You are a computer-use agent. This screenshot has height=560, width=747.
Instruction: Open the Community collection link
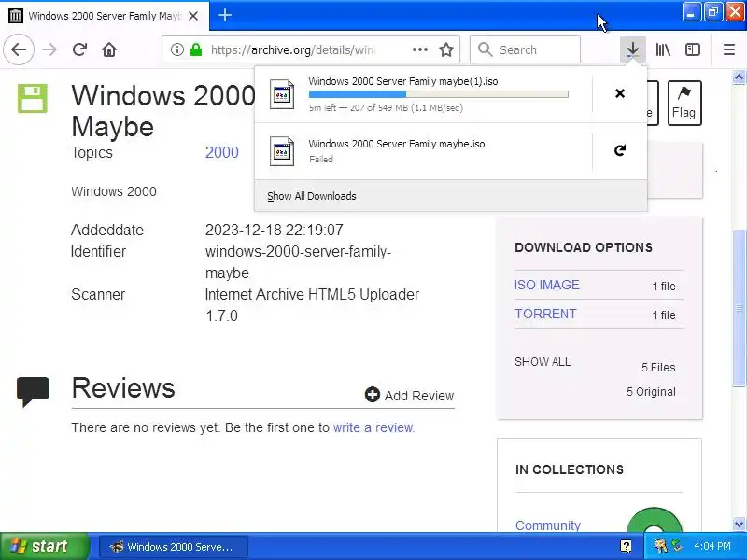[548, 525]
